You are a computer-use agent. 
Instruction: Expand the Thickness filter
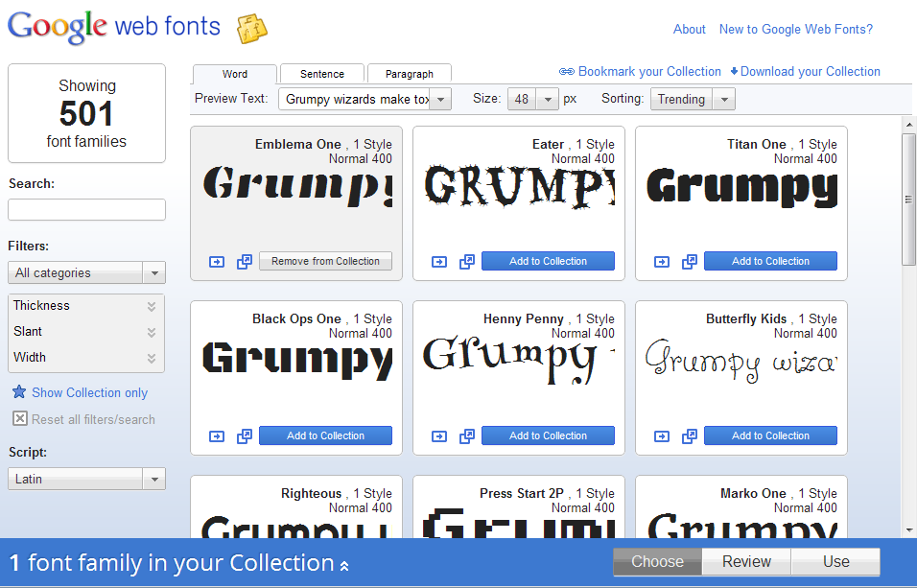(86, 305)
